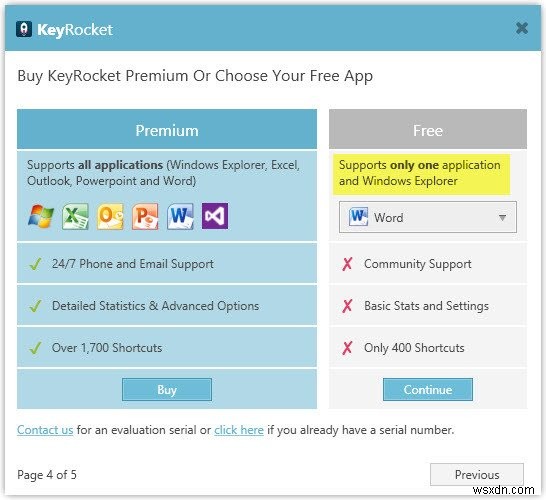
Task: Close the KeyRocket dialog
Action: coord(522,28)
